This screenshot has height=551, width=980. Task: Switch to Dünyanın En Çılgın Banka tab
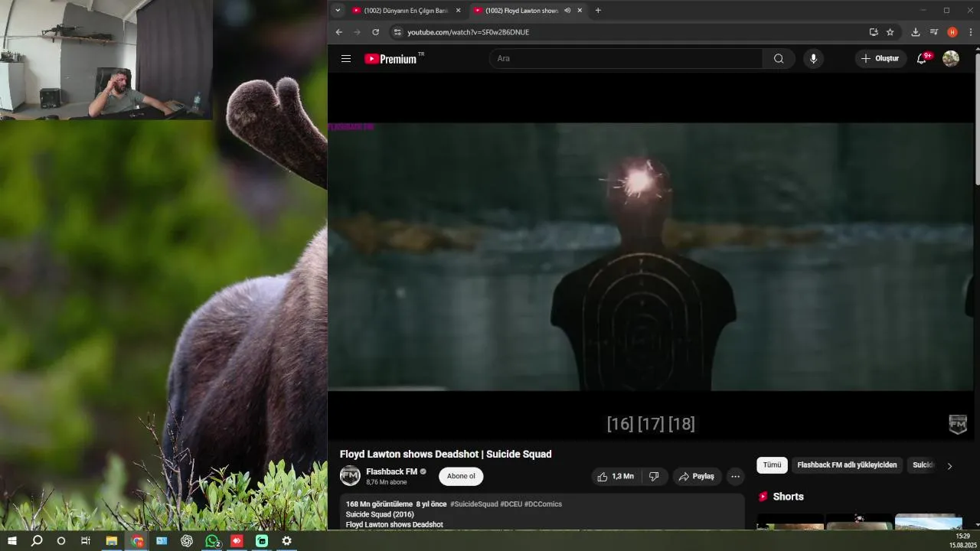[406, 11]
